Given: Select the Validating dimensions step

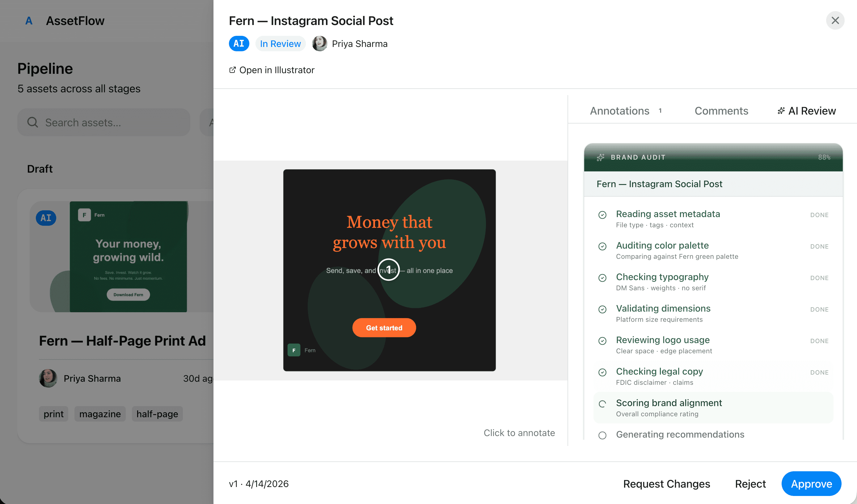Looking at the screenshot, I should [x=713, y=313].
